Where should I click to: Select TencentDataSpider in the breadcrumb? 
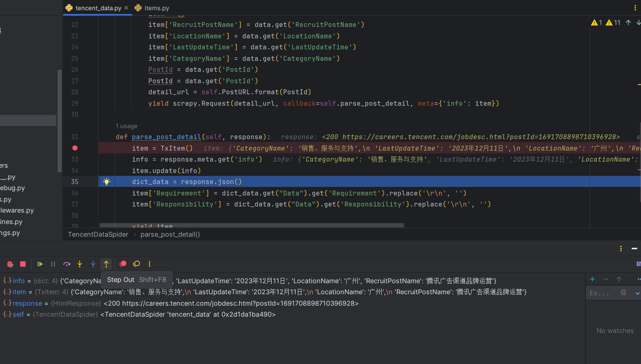click(x=98, y=234)
